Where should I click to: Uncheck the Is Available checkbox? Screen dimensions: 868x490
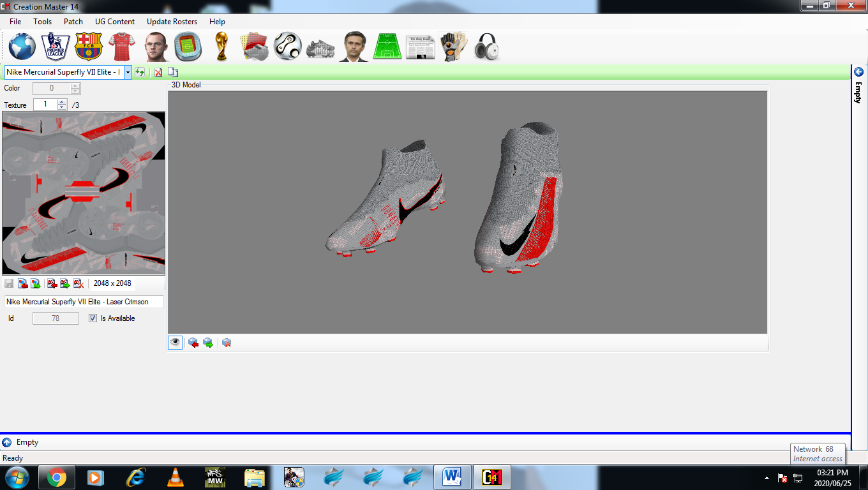click(x=93, y=318)
